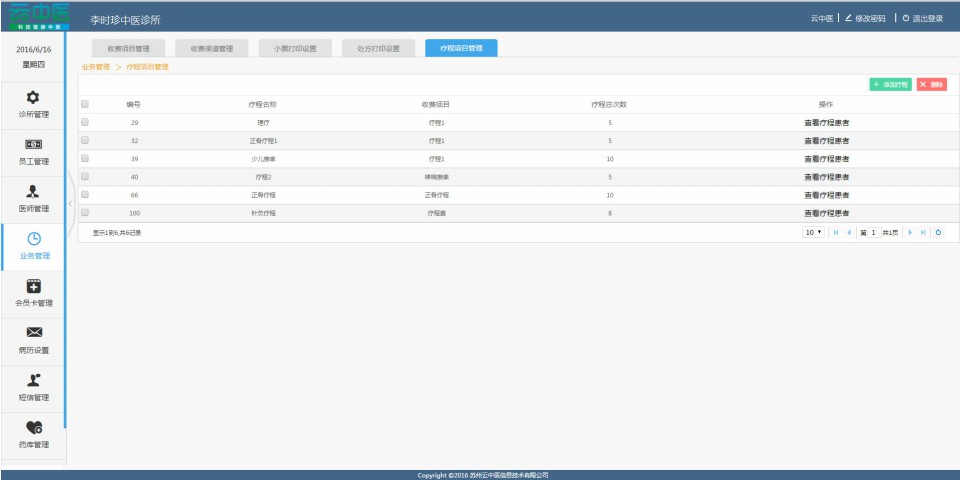Open the page size dropdown showing 10

click(x=813, y=232)
